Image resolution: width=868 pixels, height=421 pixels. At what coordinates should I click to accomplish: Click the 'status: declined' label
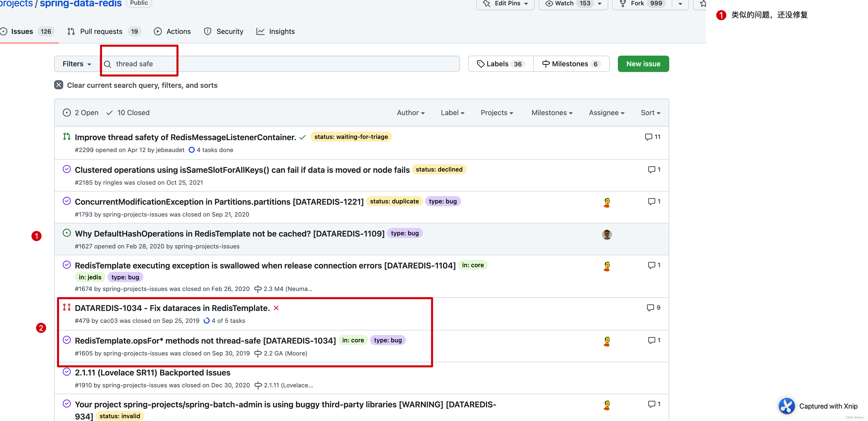[439, 170]
